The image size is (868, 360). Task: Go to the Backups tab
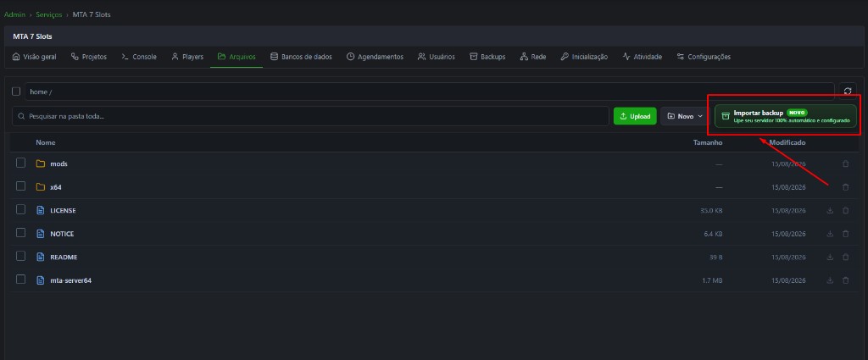(487, 57)
